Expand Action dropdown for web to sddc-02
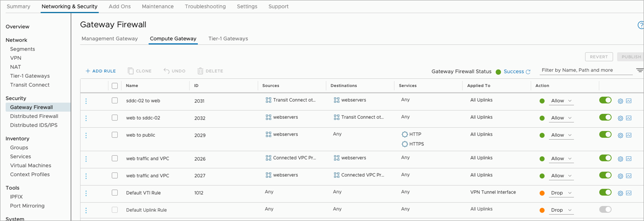The height and width of the screenshot is (221, 644). click(x=561, y=118)
